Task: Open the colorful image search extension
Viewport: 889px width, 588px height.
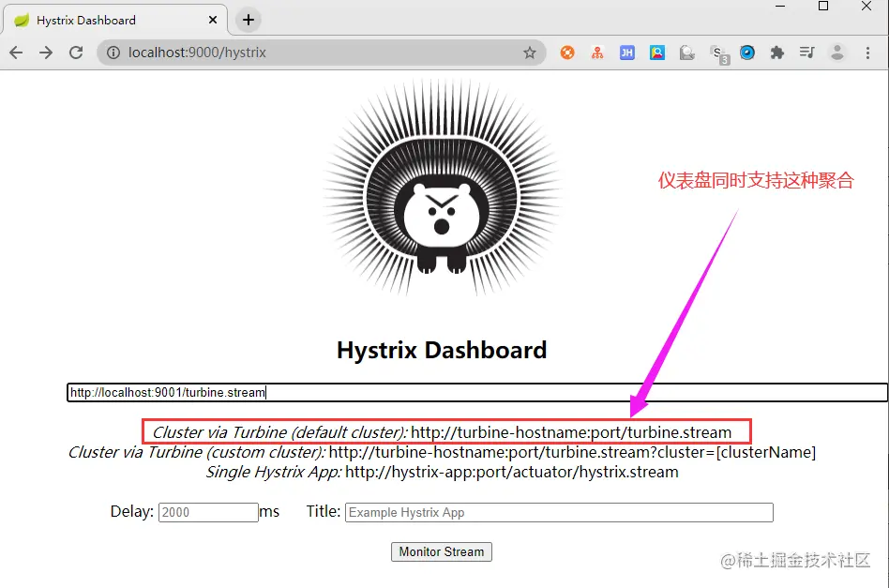Action: click(x=657, y=53)
